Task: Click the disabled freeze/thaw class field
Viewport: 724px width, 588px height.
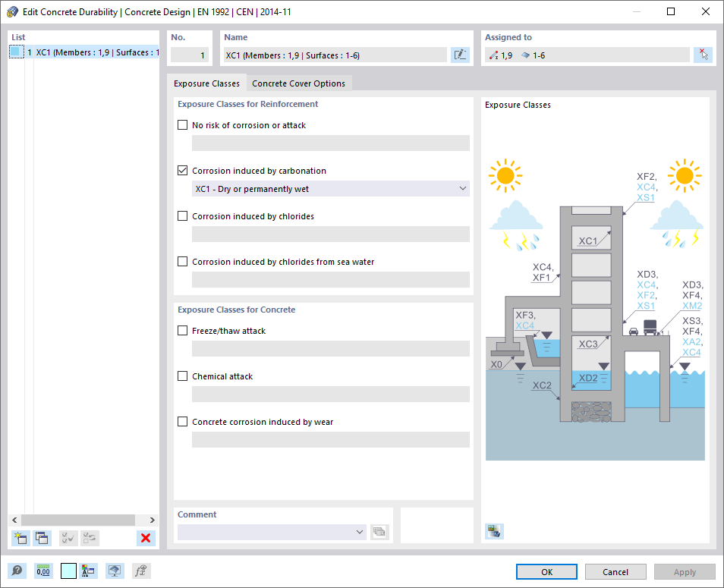Action: (331, 348)
